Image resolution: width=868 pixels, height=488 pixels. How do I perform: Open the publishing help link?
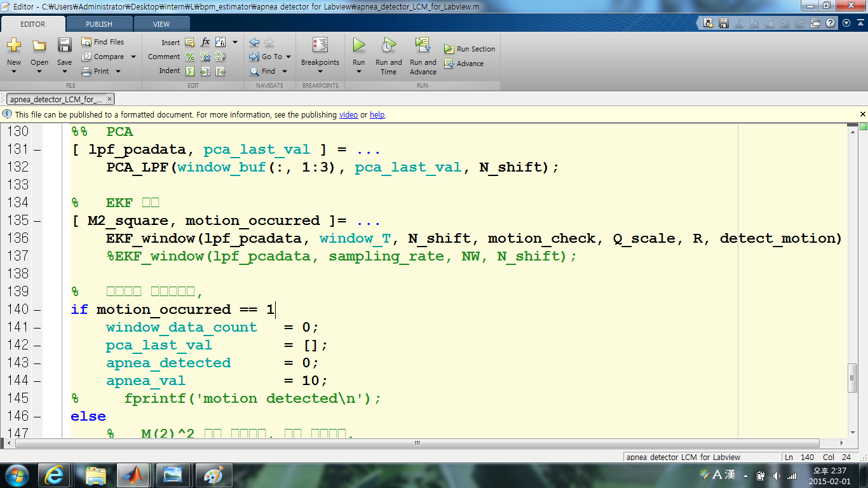(377, 115)
